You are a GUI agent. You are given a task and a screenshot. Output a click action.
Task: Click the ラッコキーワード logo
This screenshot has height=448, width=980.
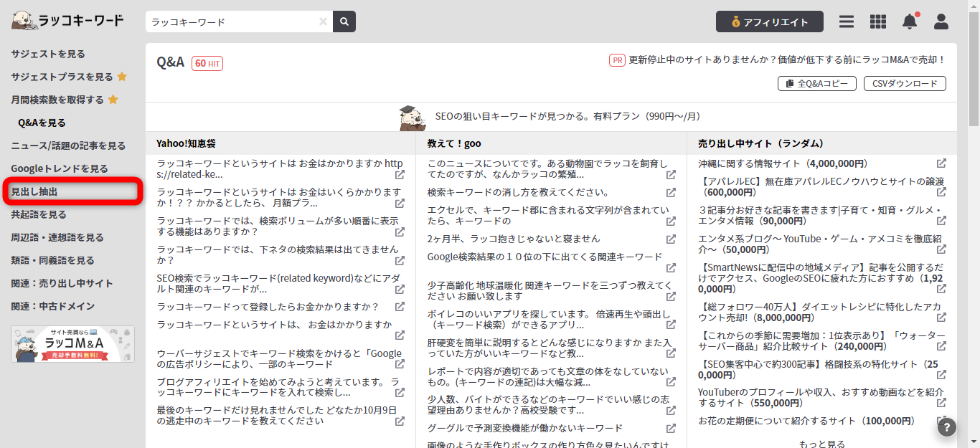pyautogui.click(x=67, y=21)
